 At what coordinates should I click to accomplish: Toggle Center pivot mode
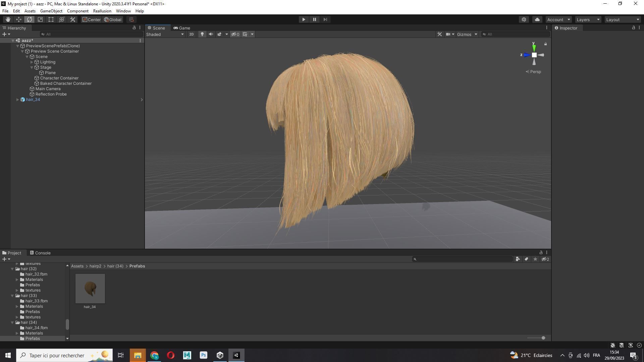[x=92, y=19]
